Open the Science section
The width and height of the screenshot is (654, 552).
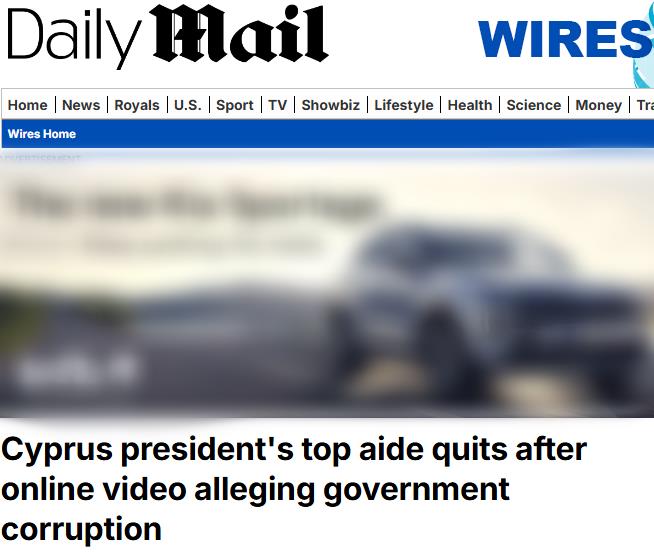(x=533, y=105)
